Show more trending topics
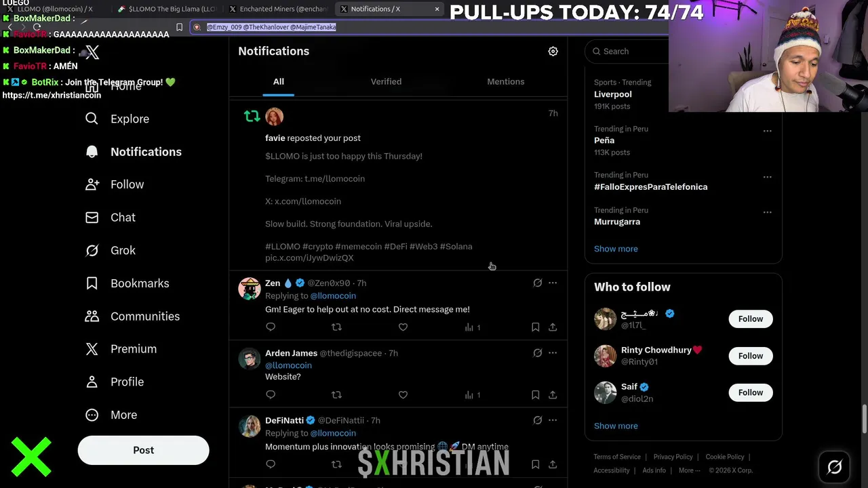This screenshot has width=868, height=488. coord(616,249)
